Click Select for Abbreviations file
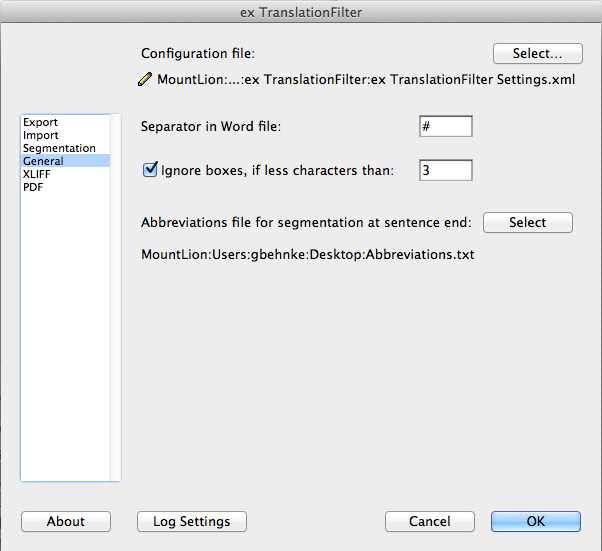The height and width of the screenshot is (551, 602). [x=528, y=222]
